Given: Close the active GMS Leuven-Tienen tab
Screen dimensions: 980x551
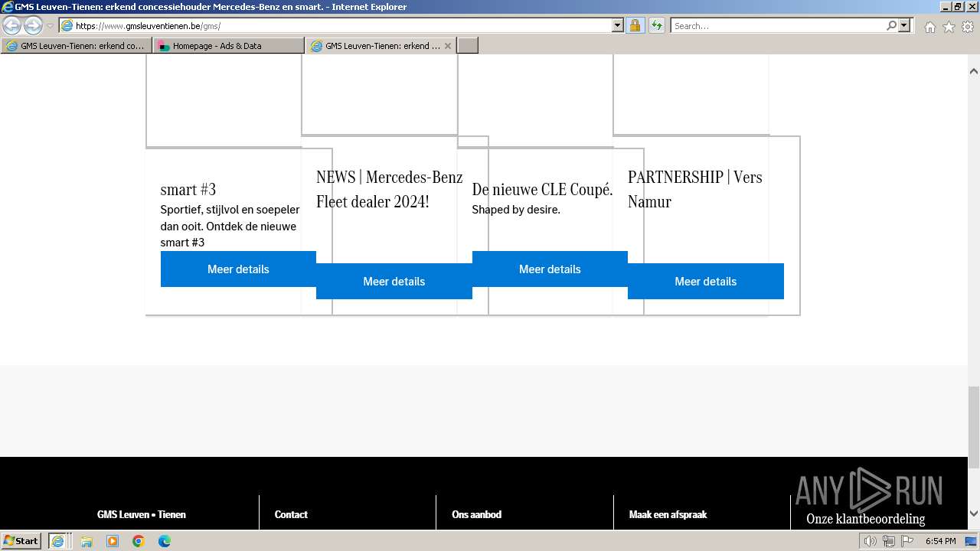Looking at the screenshot, I should (448, 46).
